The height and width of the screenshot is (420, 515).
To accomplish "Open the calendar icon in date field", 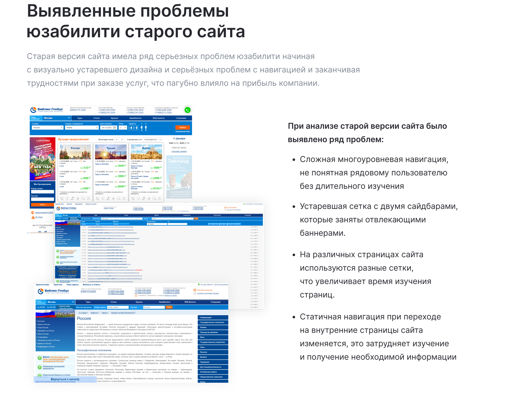I will point(115,128).
